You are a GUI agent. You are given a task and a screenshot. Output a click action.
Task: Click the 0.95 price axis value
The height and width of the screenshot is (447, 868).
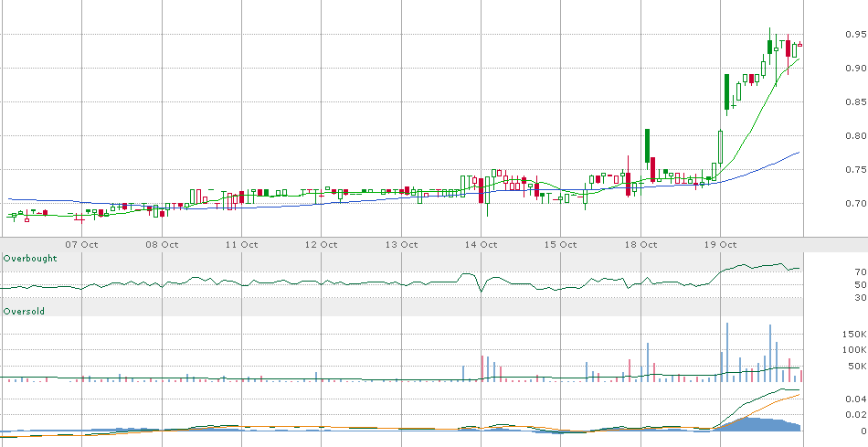[x=855, y=35]
